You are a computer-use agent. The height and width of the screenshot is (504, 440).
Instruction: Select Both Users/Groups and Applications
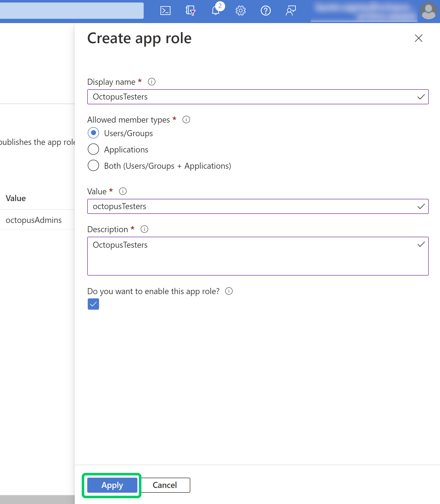93,165
